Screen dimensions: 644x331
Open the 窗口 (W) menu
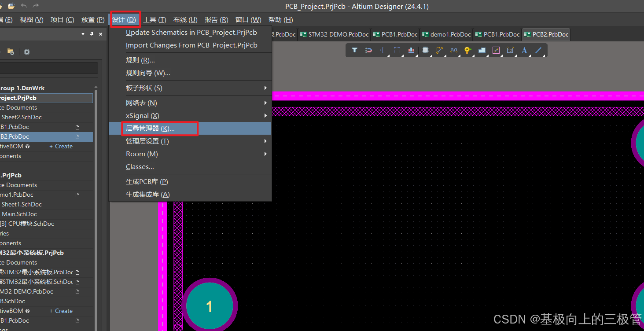tap(248, 20)
